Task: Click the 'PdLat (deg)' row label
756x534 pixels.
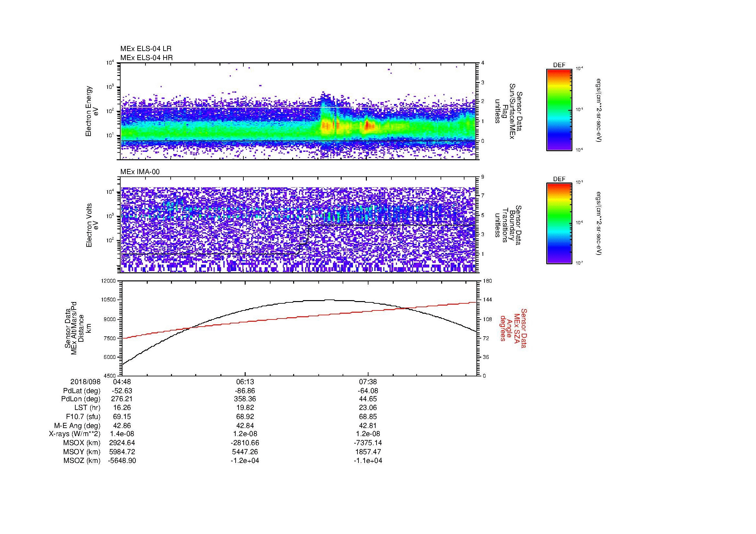Action: click(82, 391)
